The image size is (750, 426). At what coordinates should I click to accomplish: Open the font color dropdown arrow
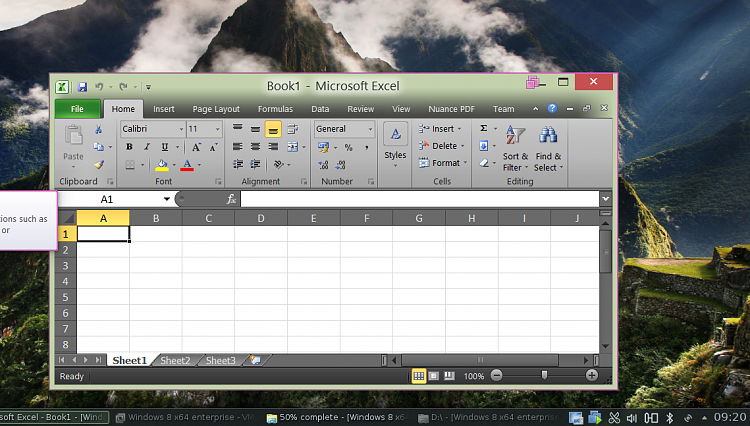(x=199, y=165)
